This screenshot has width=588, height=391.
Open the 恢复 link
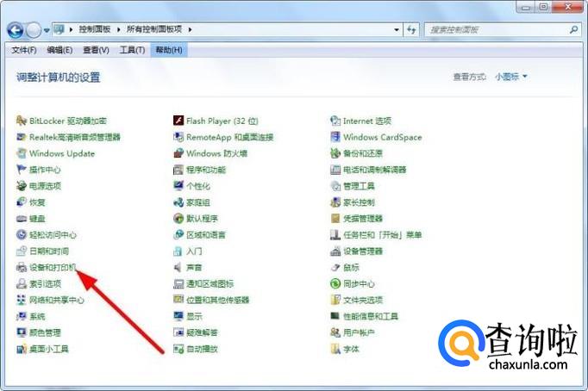click(x=37, y=202)
